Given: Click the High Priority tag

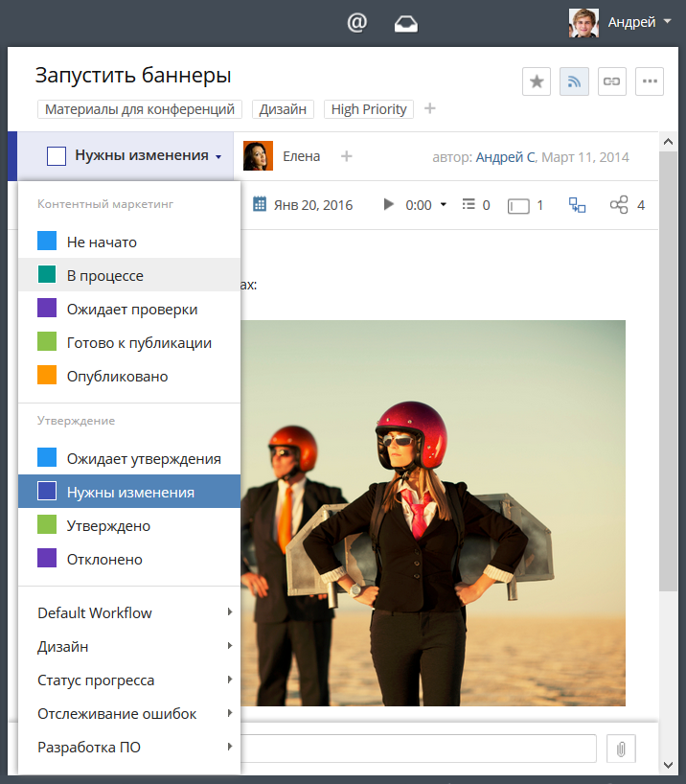Looking at the screenshot, I should click(369, 109).
